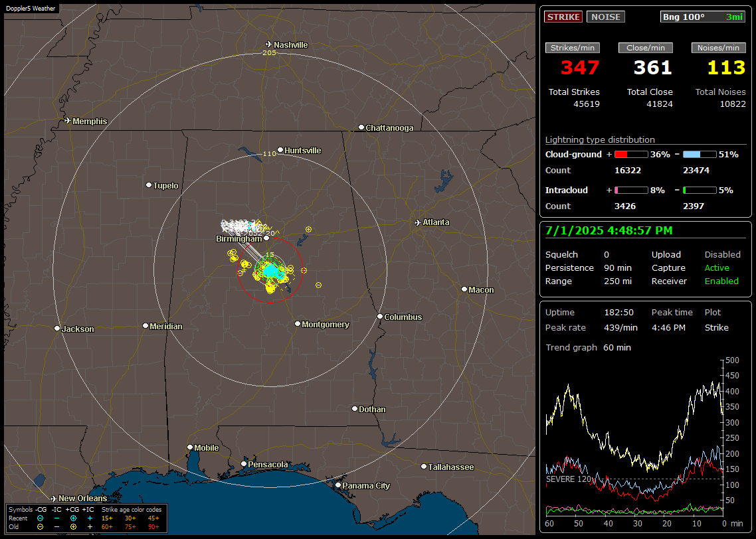Click the green date and time readout
The image size is (756, 539).
609,231
